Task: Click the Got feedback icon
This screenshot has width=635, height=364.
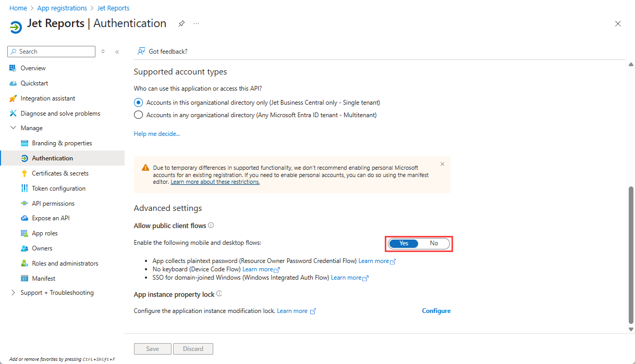Action: pyautogui.click(x=141, y=52)
